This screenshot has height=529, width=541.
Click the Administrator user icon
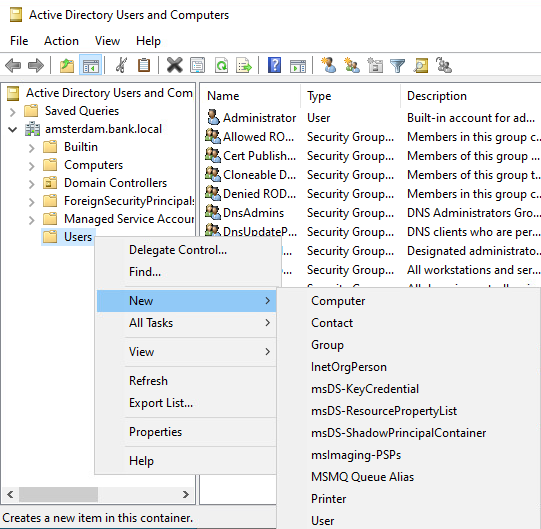[213, 117]
